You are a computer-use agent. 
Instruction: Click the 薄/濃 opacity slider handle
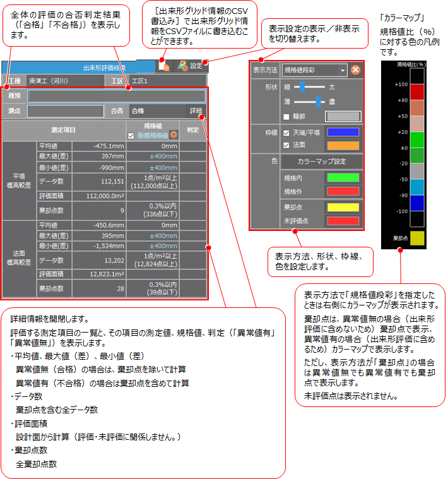(x=319, y=101)
